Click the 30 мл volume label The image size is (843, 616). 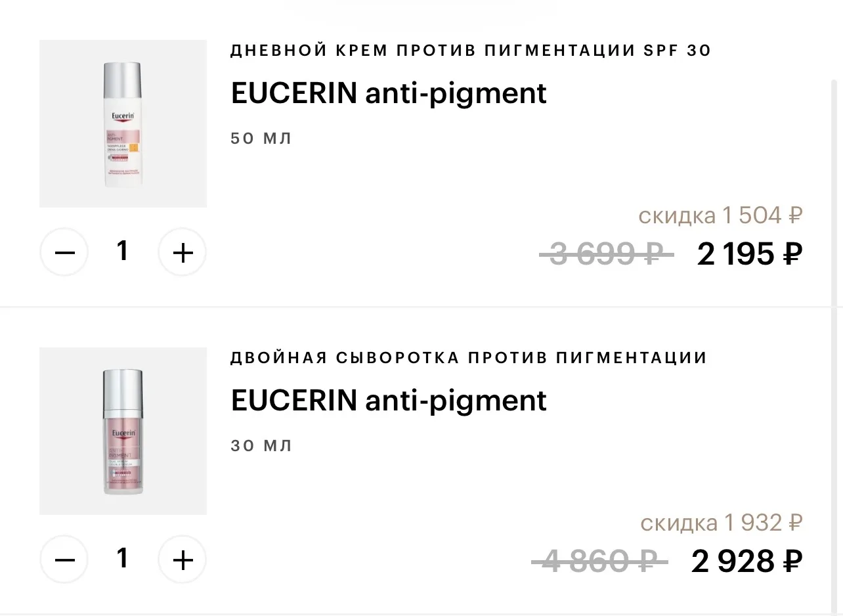tap(261, 446)
